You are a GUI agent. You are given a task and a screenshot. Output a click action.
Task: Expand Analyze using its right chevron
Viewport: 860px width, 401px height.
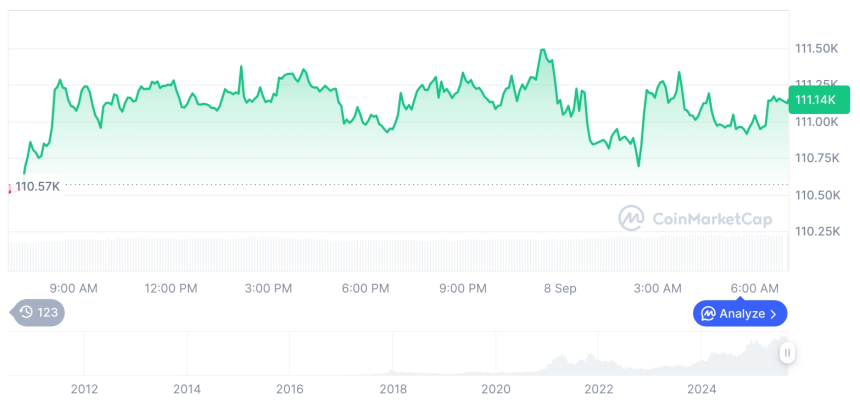(774, 314)
